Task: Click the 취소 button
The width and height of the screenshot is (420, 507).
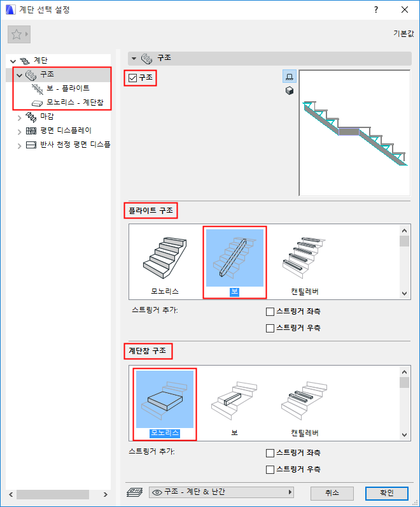Action: coord(332,493)
